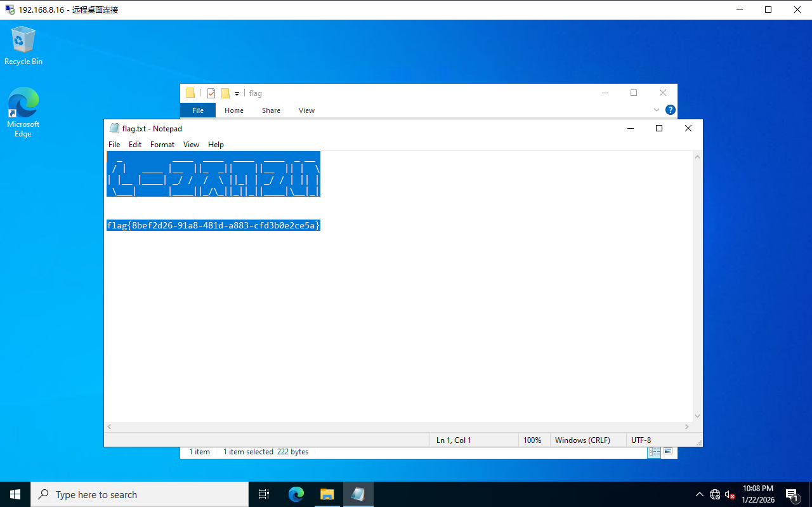Image resolution: width=812 pixels, height=507 pixels.
Task: Switch Explorer to details view
Action: point(655,452)
